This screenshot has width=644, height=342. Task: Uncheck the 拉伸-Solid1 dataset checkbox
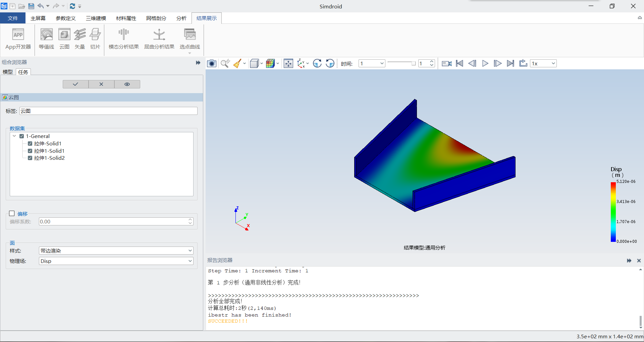point(30,144)
